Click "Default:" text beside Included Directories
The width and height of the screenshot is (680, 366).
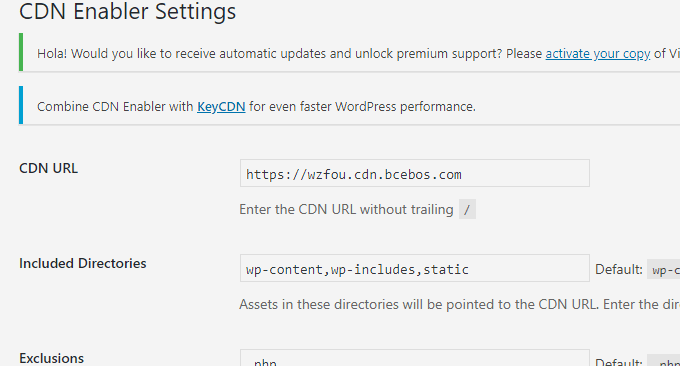pyautogui.click(x=619, y=270)
